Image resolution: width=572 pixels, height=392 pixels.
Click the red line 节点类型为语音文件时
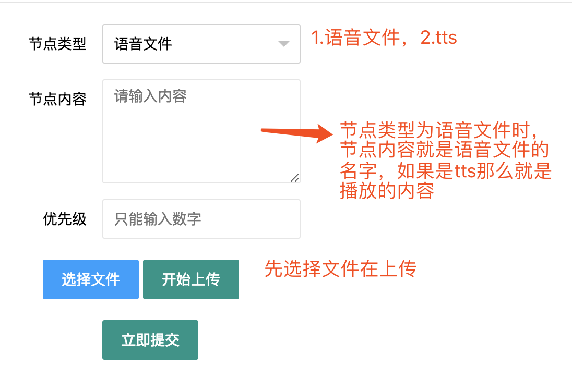point(444,130)
